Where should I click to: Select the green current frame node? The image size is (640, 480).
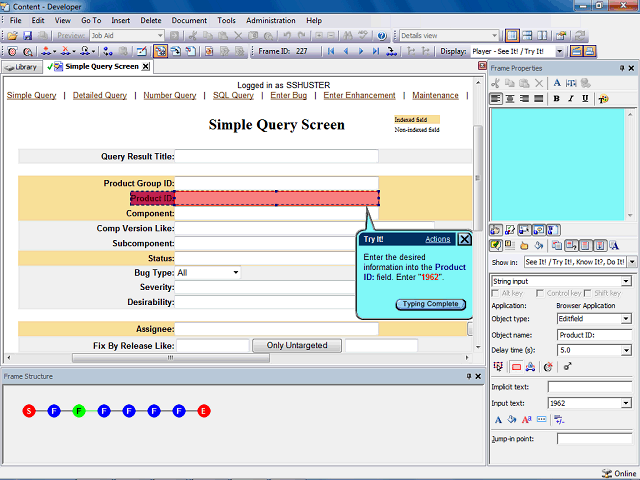tap(79, 411)
